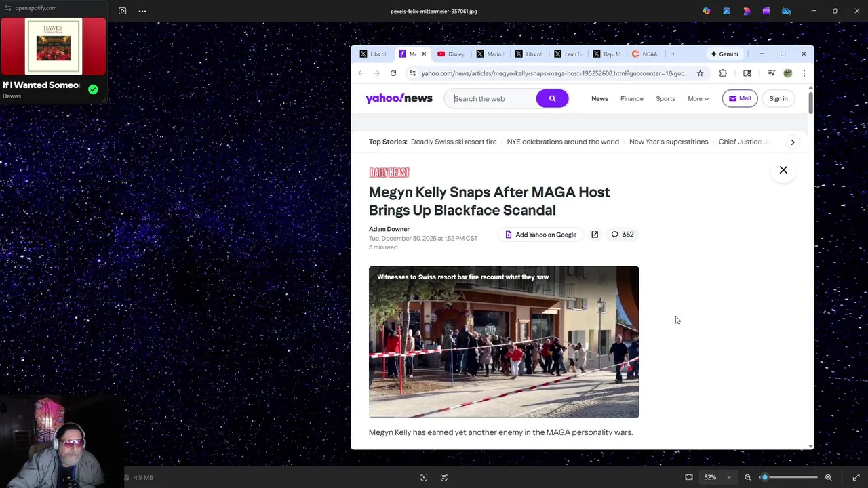
Task: Click the Clipchamp icon in Photos title bar
Action: 766,11
